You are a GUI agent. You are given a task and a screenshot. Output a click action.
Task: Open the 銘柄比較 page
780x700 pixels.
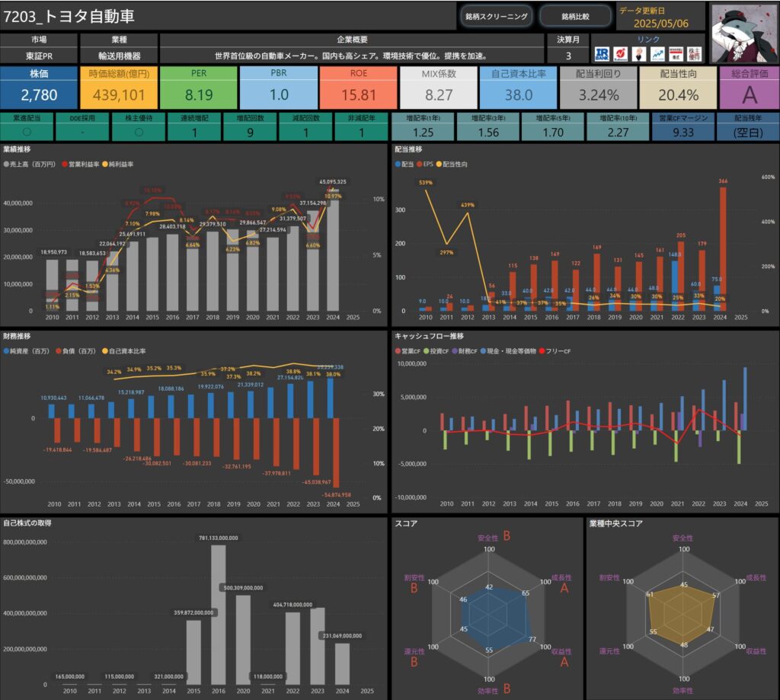(576, 17)
